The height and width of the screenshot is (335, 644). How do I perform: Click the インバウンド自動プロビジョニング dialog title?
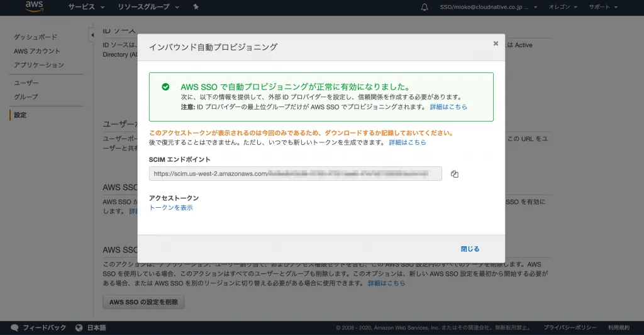(213, 47)
